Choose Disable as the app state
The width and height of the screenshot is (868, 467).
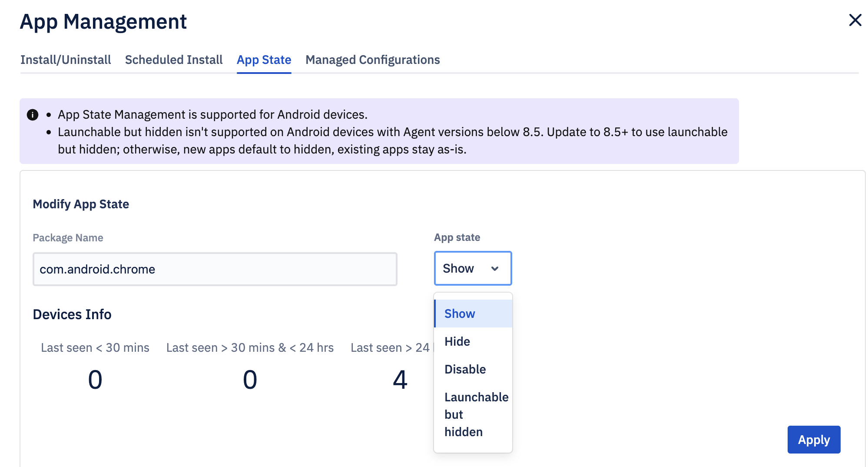point(465,369)
